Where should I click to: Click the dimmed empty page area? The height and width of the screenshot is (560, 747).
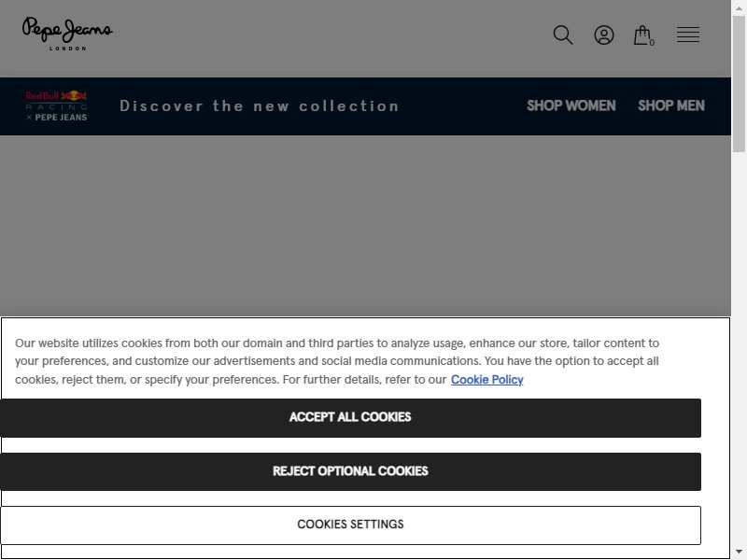coord(365,225)
